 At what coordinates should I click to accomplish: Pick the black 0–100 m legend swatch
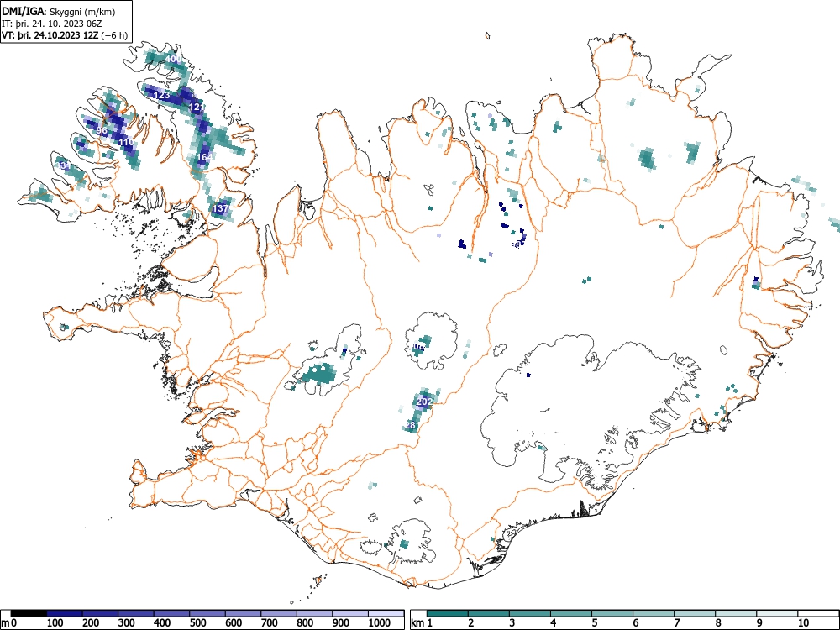[29, 613]
